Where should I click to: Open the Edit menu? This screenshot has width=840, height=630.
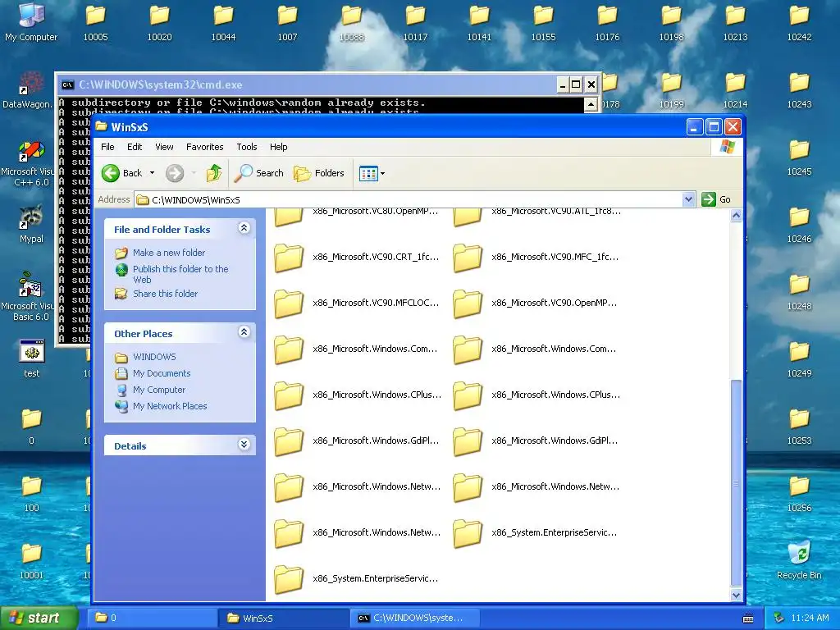pos(135,147)
